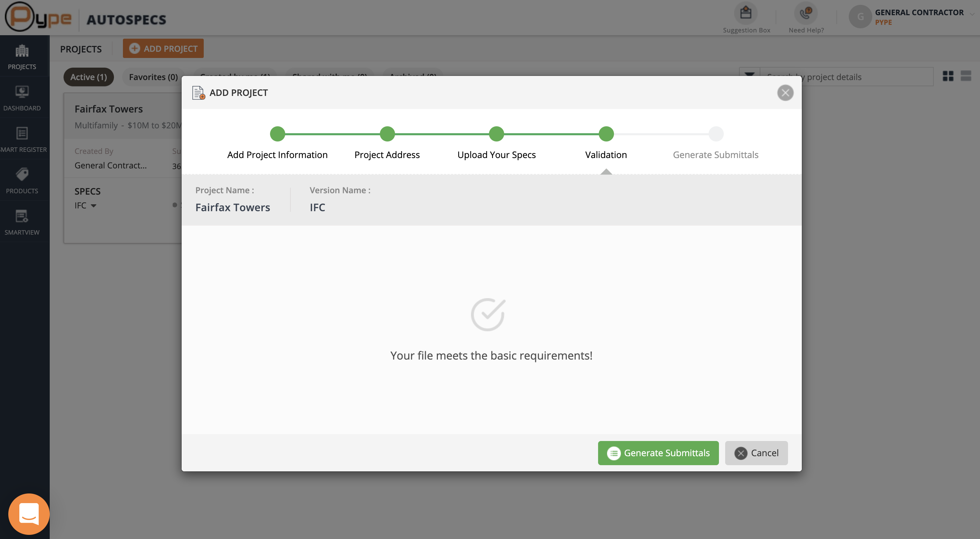Expand the General Contractor account menu
Viewport: 980px width, 539px height.
[972, 14]
